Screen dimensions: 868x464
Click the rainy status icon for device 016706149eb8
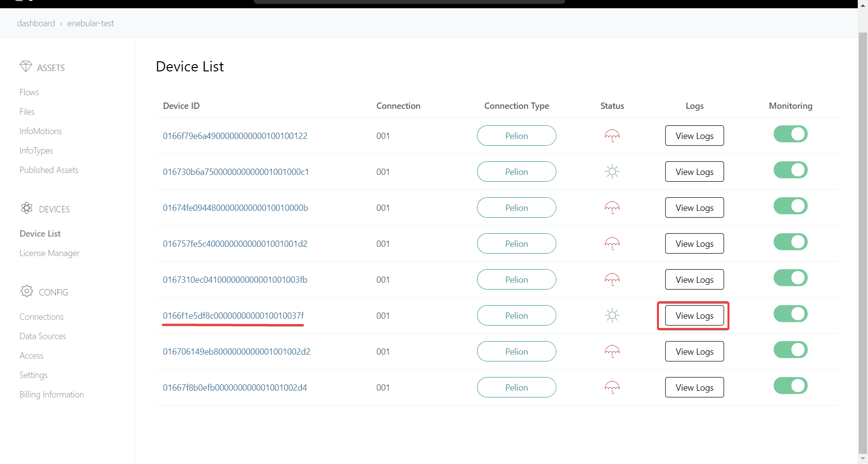612,351
